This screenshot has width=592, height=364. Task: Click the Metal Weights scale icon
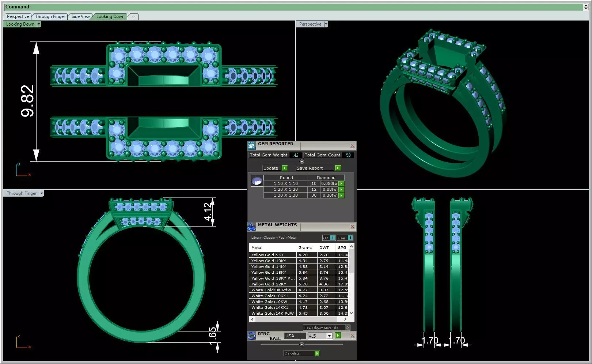[x=251, y=227]
